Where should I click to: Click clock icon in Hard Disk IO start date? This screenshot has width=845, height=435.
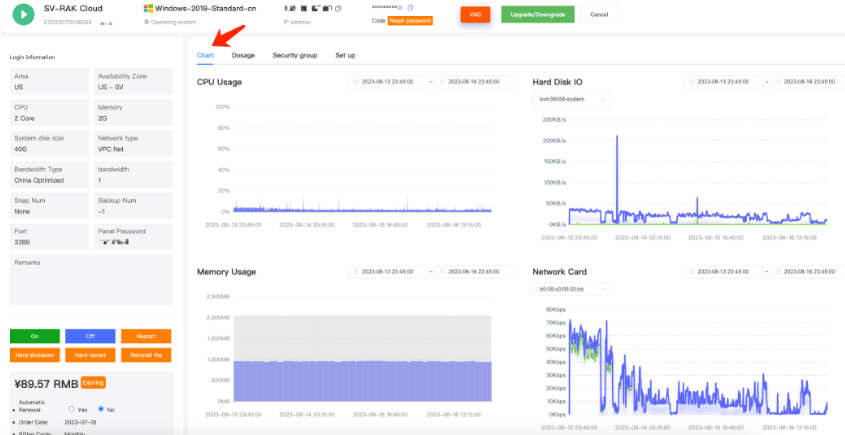[x=691, y=82]
